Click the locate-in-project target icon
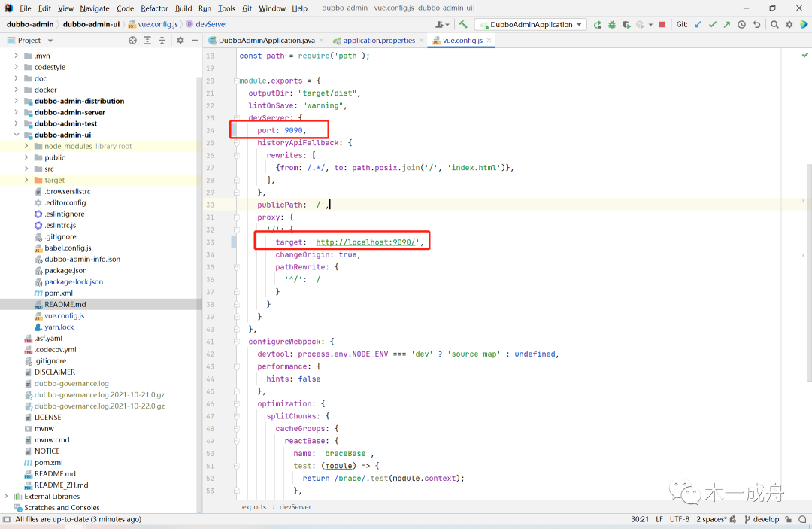 tap(132, 41)
